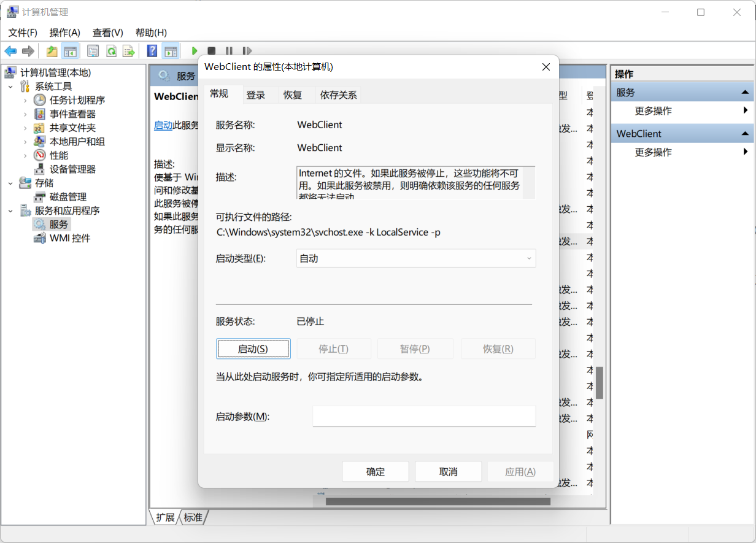
Task: Open 更多操作 under the 服务 section
Action: tap(653, 111)
